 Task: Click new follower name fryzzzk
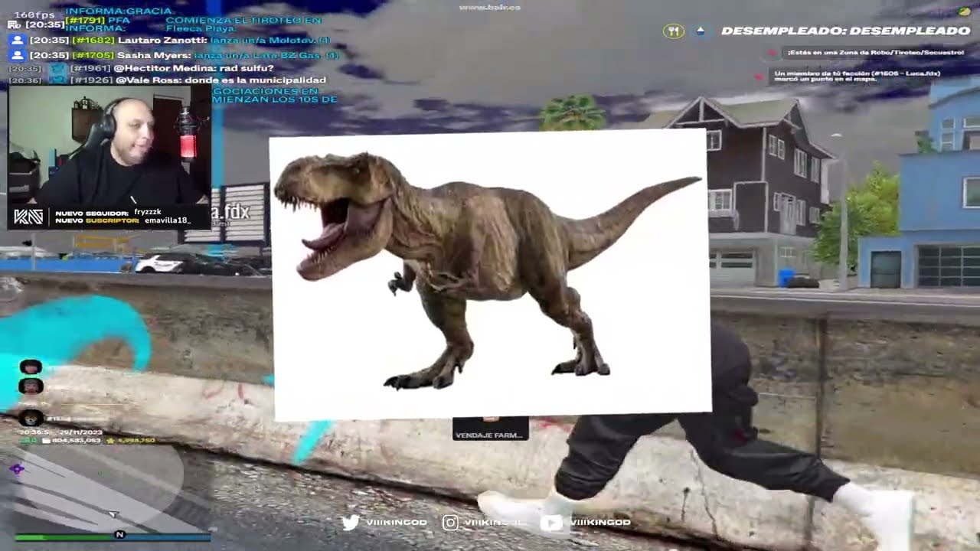147,212
